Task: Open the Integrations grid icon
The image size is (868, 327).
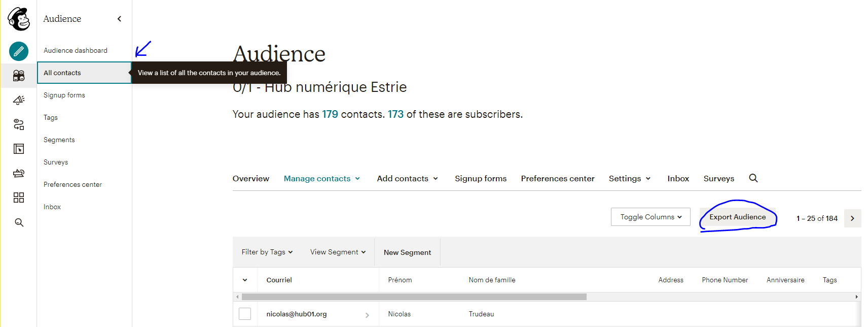Action: click(x=19, y=198)
